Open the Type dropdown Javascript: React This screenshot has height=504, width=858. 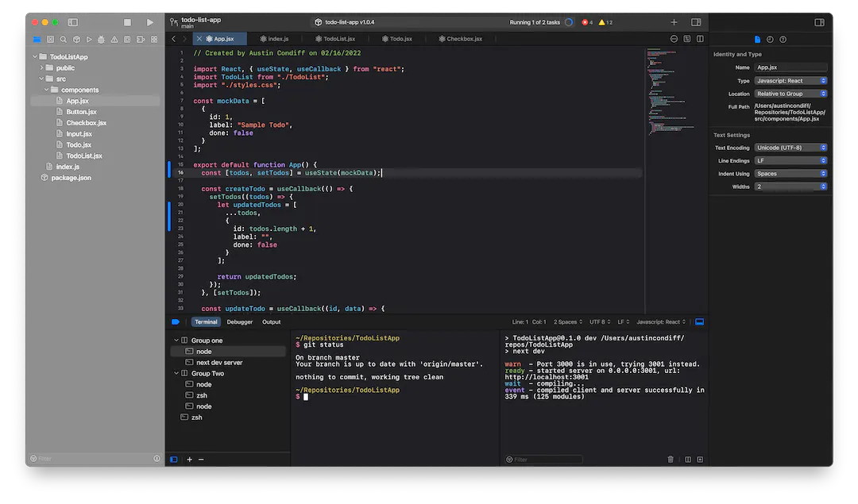790,80
